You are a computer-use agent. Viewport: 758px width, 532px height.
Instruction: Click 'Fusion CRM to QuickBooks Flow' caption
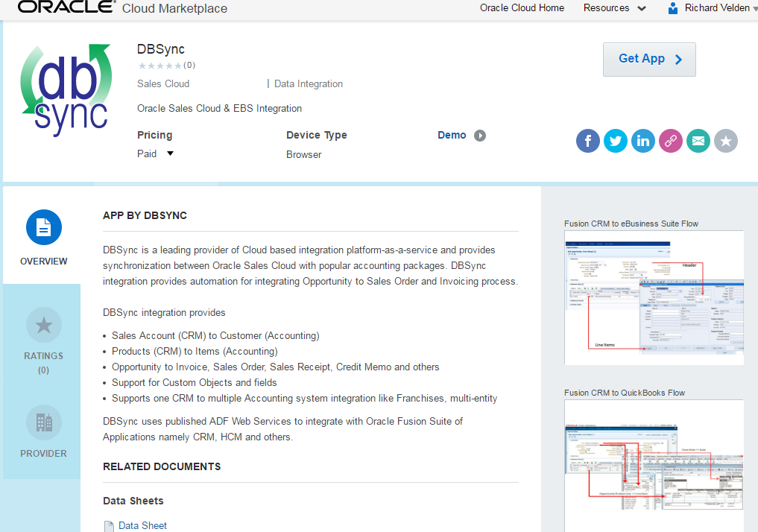[625, 393]
